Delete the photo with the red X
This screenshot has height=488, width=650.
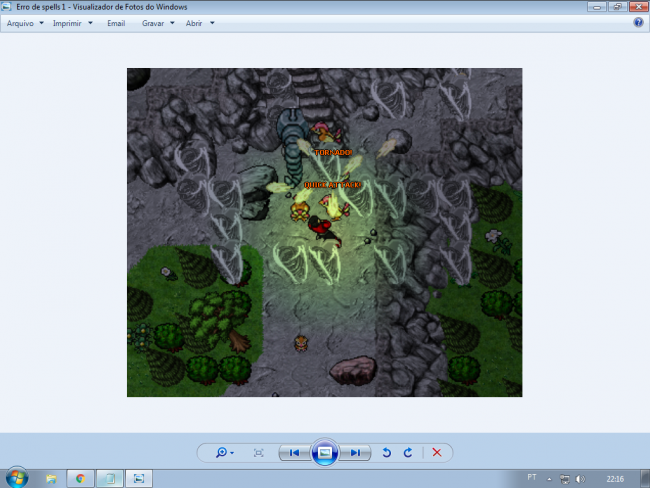click(x=437, y=453)
